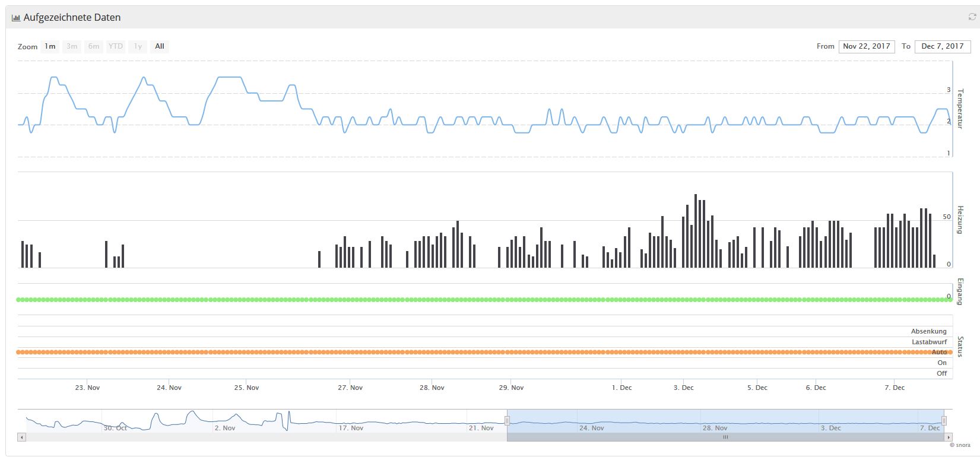Click the 23. Nov axis date label
The height and width of the screenshot is (457, 980).
(87, 388)
